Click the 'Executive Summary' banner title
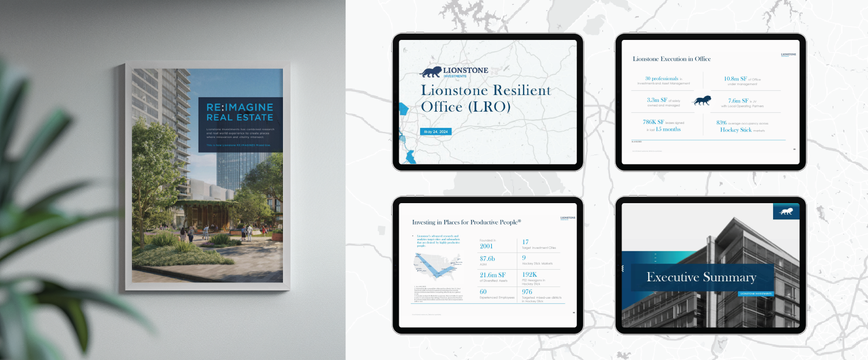This screenshot has height=360, width=868. (x=701, y=277)
